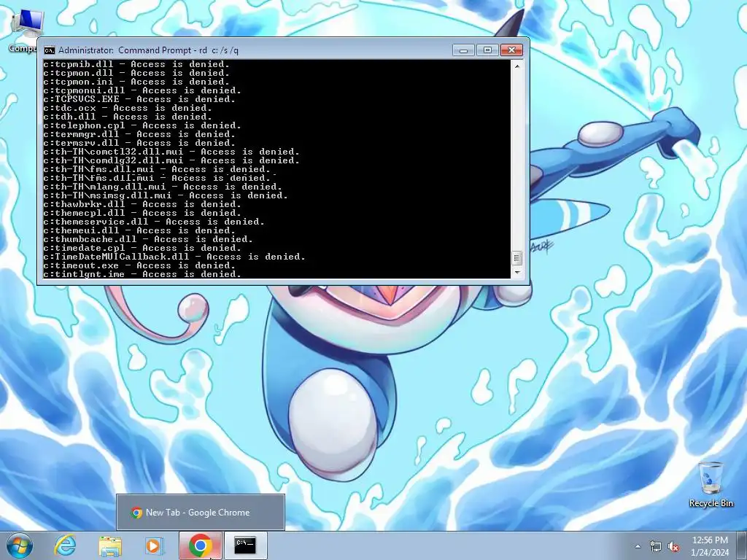Select the Command Prompt taskbar button
This screenshot has width=747, height=560.
pos(245,545)
